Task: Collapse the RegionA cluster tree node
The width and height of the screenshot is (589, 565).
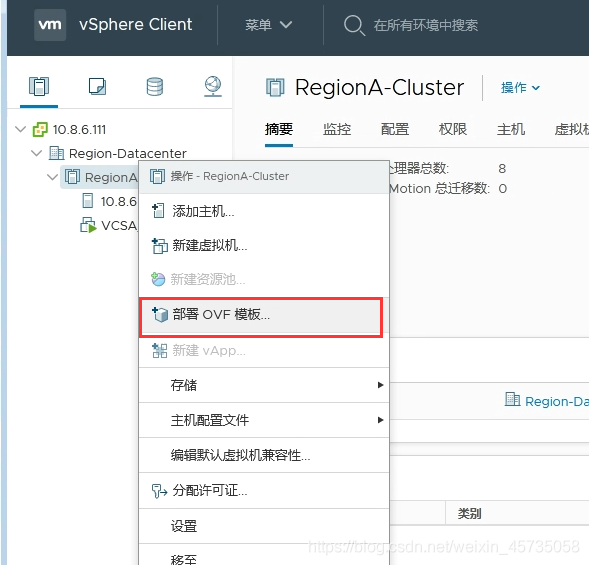Action: pos(52,177)
